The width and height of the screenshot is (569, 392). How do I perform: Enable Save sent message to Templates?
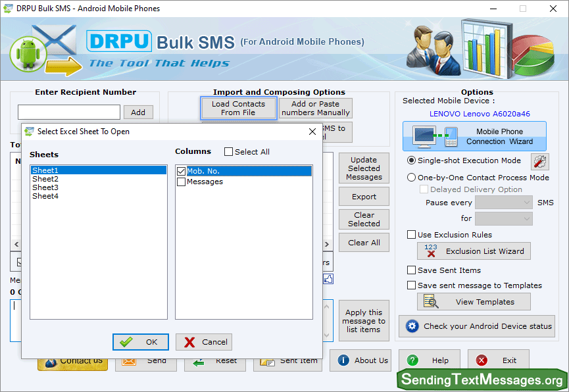(411, 285)
